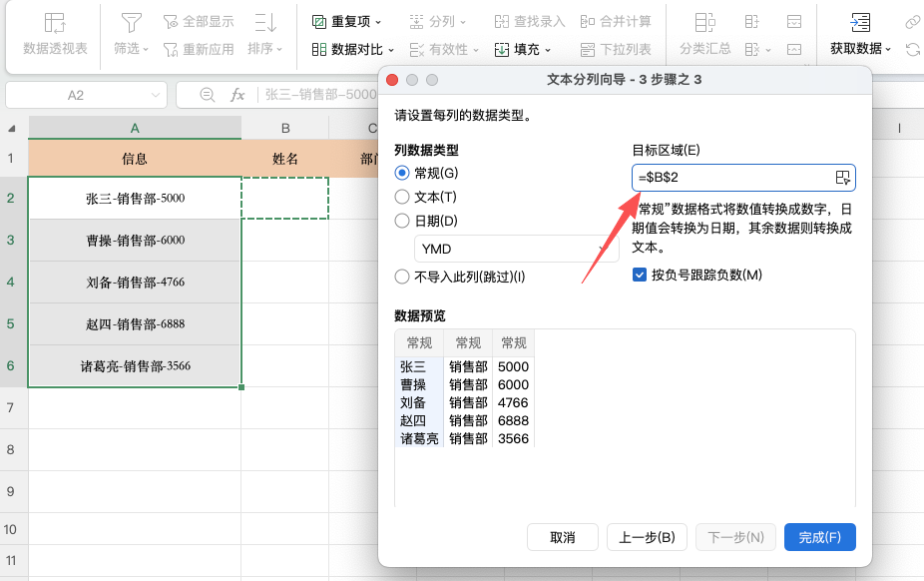Open the 数据对比 data compare menu
Viewport: 924px width, 581px height.
[353, 50]
